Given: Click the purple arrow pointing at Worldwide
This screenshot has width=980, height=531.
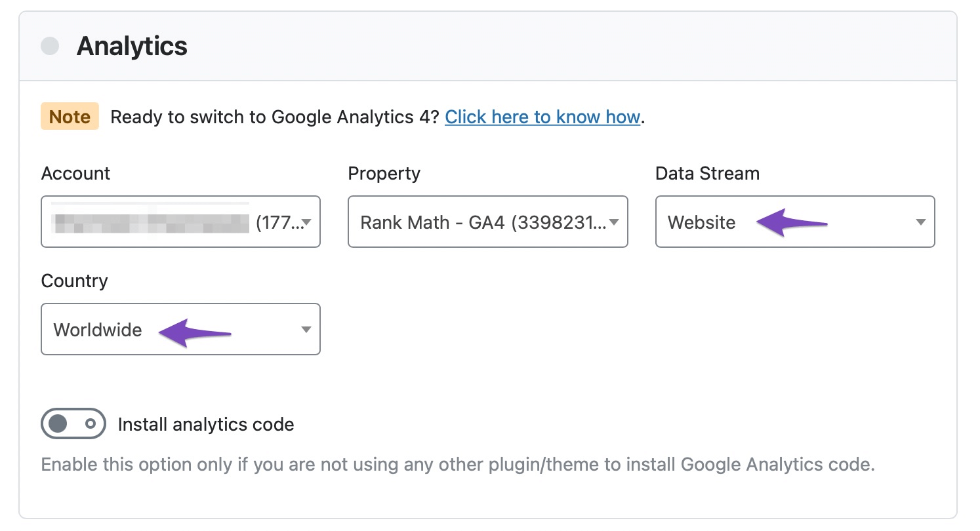Looking at the screenshot, I should point(195,331).
